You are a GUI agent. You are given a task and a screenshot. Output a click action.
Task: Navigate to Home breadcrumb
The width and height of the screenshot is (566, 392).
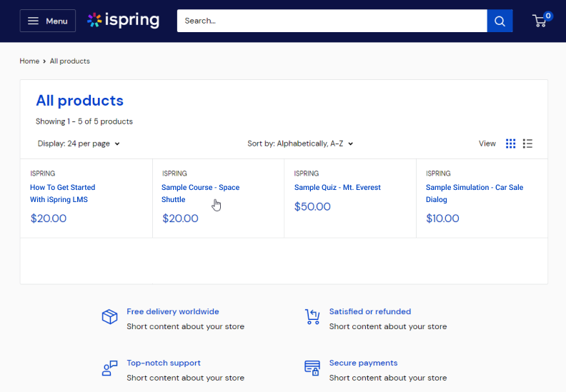point(29,61)
